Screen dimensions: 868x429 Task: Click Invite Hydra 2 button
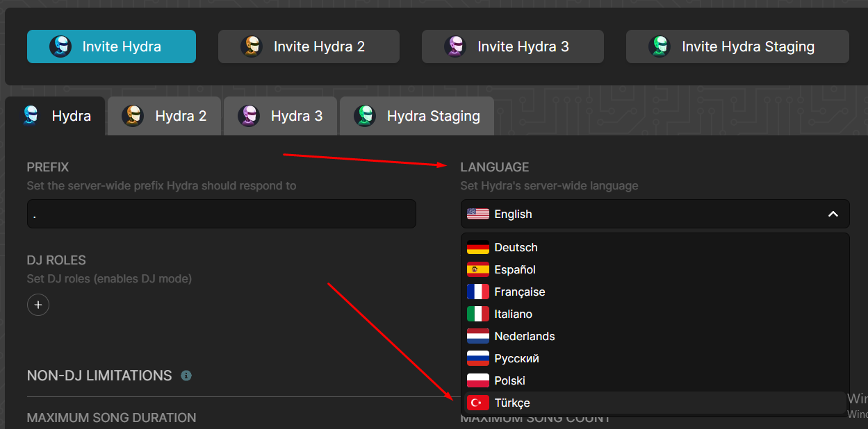coord(309,47)
